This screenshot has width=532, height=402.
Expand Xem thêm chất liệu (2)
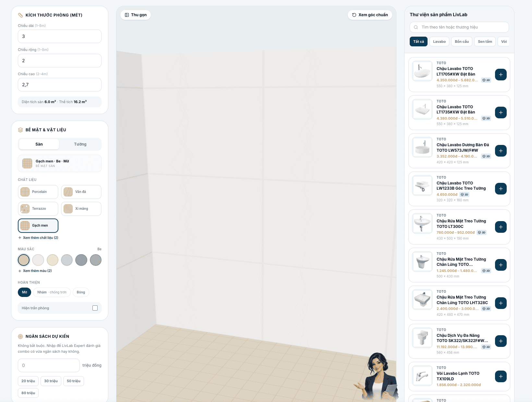(38, 238)
